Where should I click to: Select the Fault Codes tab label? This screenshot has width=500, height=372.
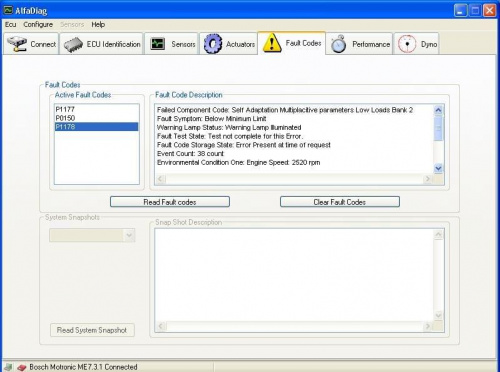pyautogui.click(x=303, y=43)
